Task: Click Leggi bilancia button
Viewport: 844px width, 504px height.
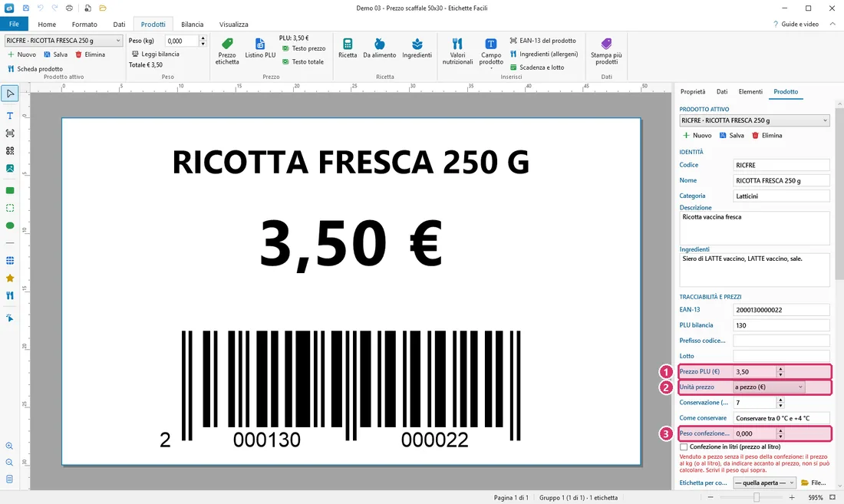Action: click(x=156, y=54)
